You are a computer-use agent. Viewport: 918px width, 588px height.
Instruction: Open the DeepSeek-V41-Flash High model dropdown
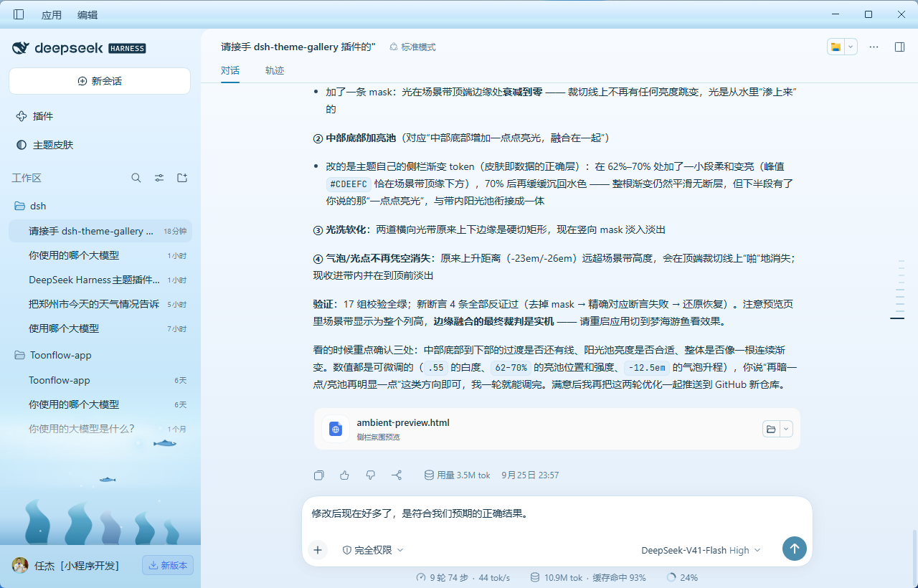[x=701, y=550]
